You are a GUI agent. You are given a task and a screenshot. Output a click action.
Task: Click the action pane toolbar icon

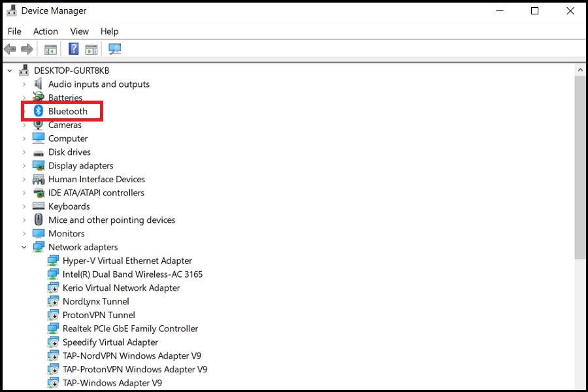point(91,49)
